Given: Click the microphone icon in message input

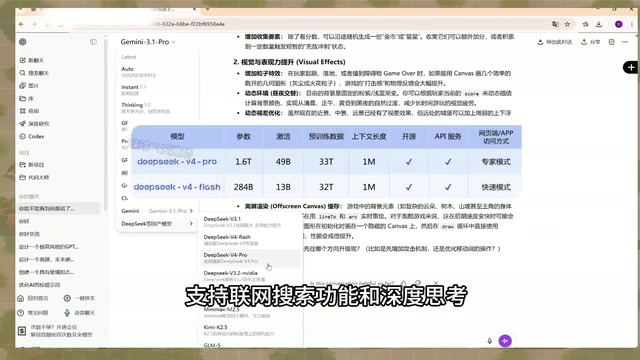Looking at the screenshot, I should coord(489,340).
